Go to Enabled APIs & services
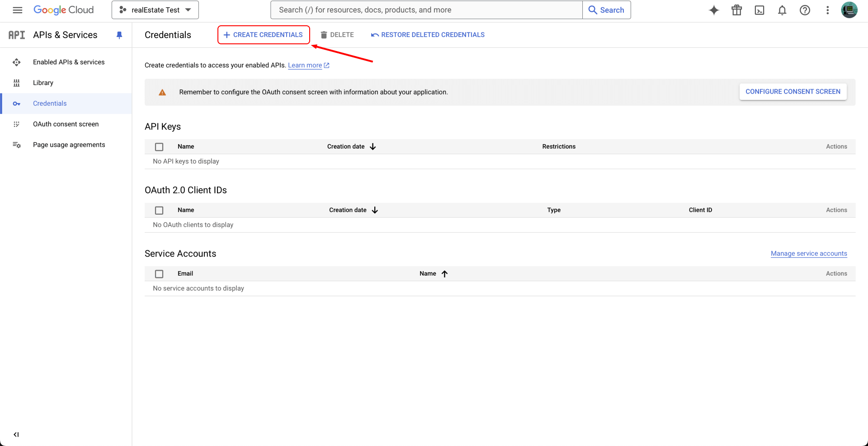This screenshot has height=446, width=868. click(x=69, y=62)
